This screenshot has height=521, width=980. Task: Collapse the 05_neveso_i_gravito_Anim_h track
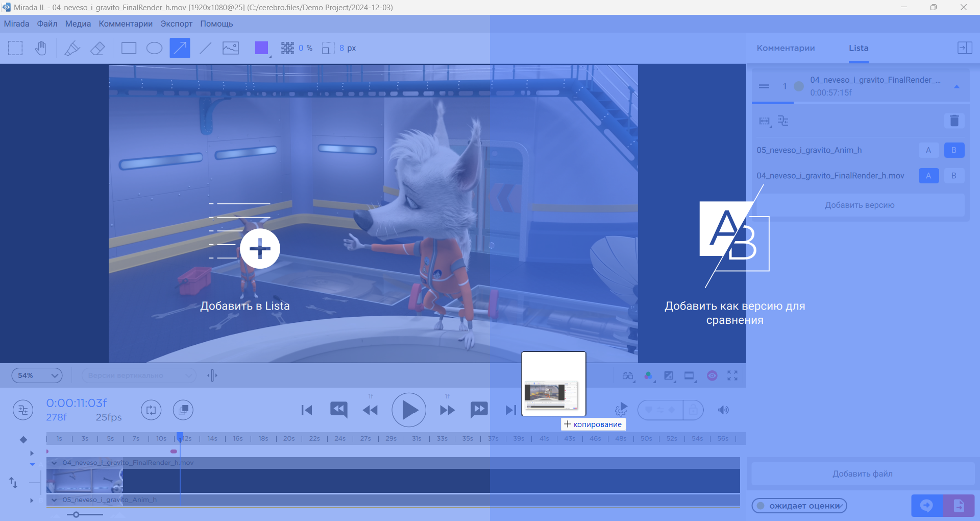55,500
